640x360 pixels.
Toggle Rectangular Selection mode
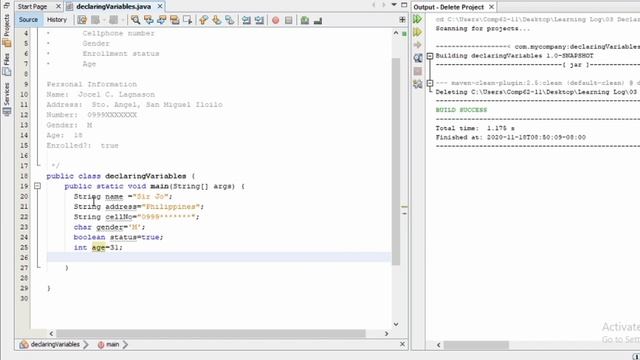(188, 20)
